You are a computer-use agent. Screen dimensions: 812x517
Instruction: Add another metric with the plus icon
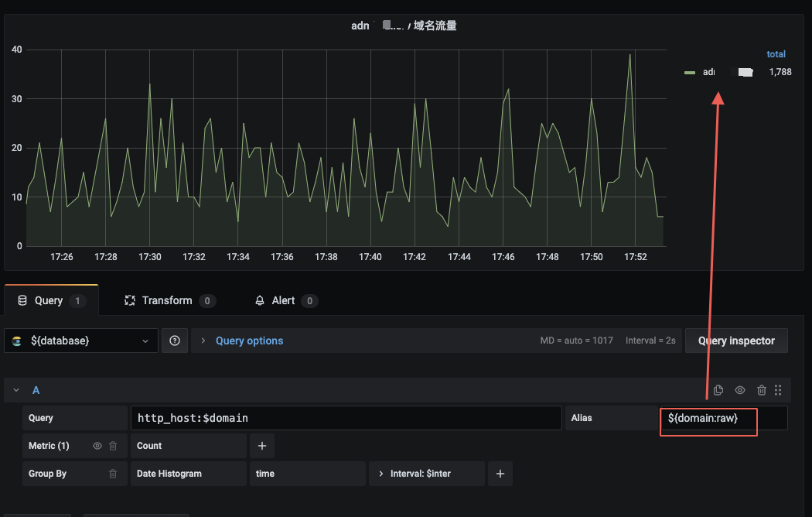[x=261, y=445]
